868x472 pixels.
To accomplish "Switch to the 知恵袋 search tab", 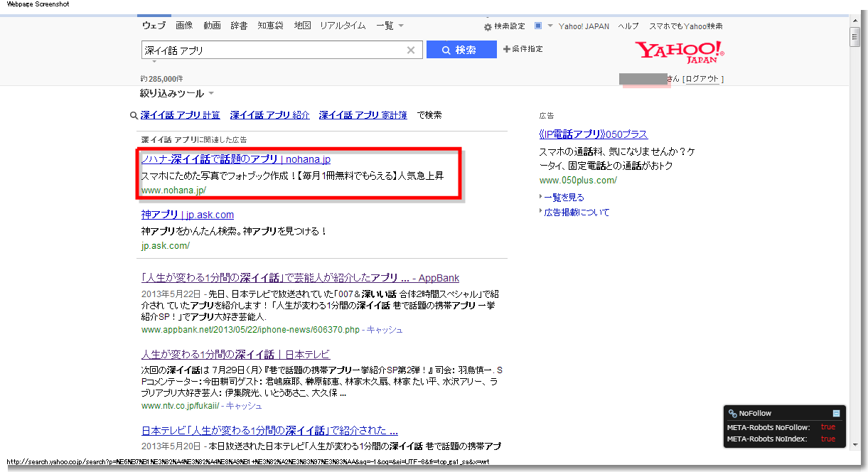I will pos(270,26).
